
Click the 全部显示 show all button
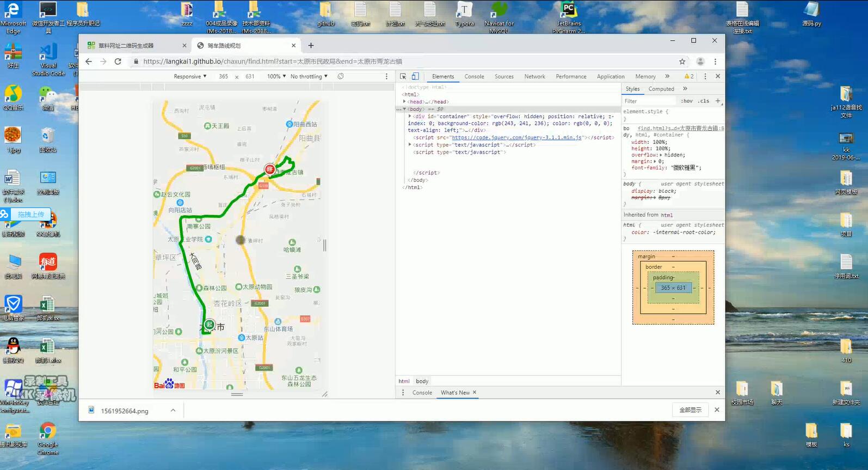691,410
